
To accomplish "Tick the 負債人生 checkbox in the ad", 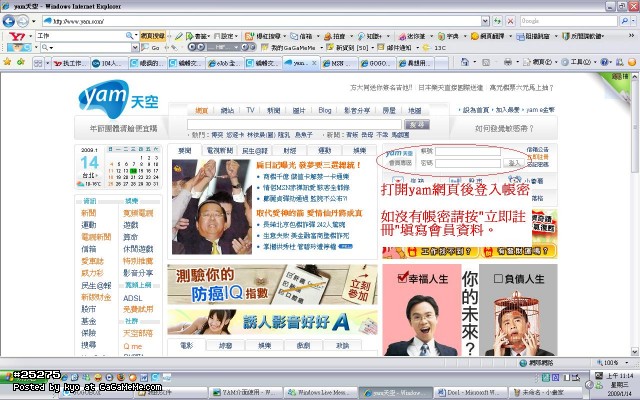I will point(498,278).
